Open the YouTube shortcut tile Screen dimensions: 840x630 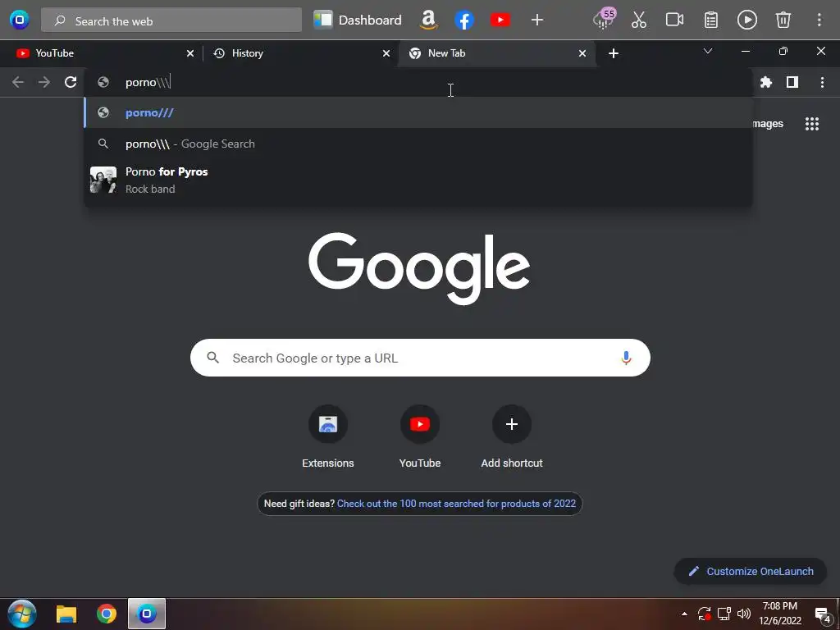click(420, 436)
